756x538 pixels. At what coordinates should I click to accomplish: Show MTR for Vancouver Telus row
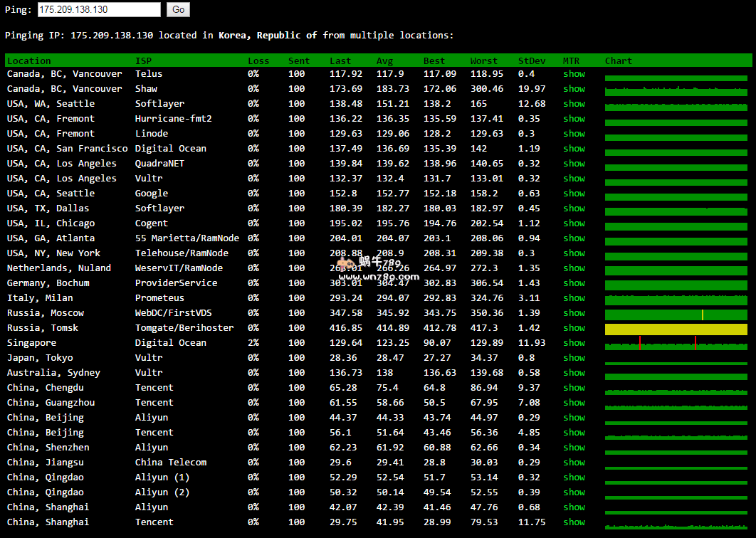click(574, 74)
